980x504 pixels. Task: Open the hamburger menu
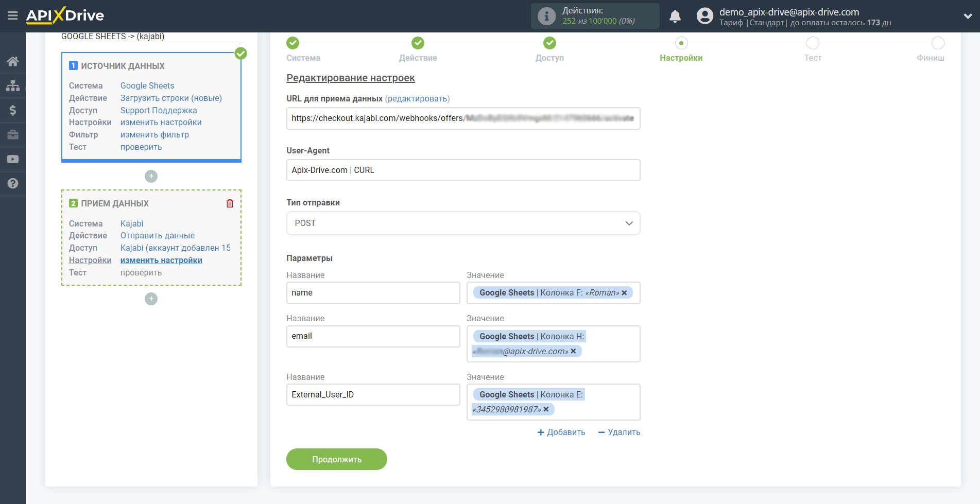click(x=13, y=15)
